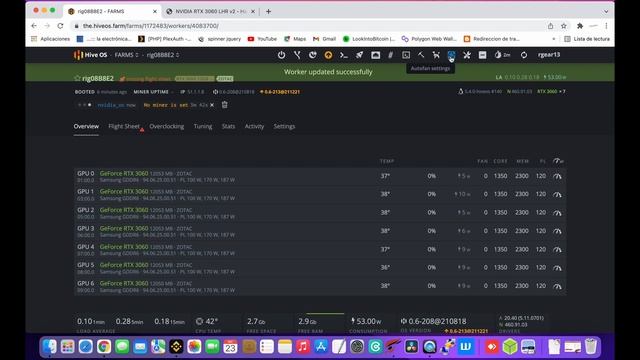The height and width of the screenshot is (360, 640).
Task: Click the 2m stats interval icon
Action: click(502, 55)
